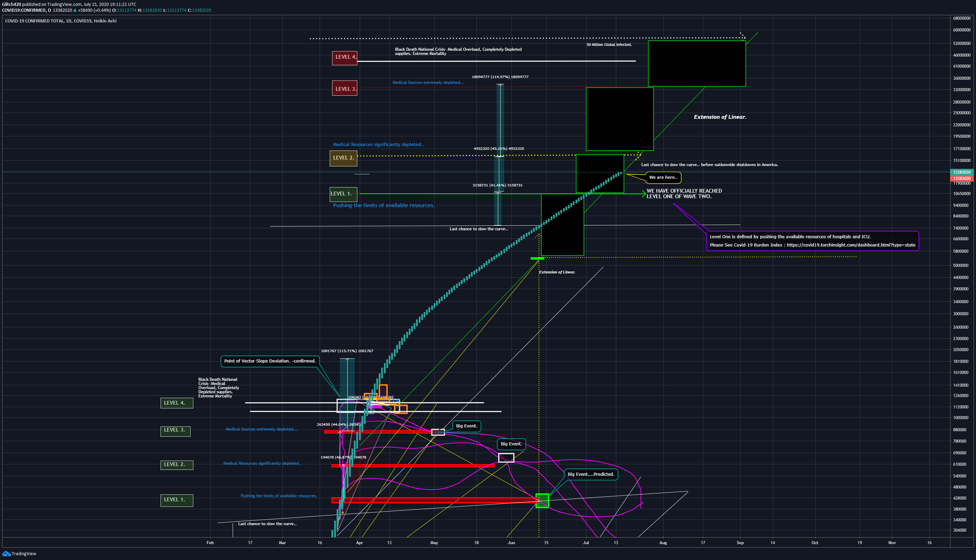976x560 pixels.
Task: Click the +58490 (+0.44%) change value
Action: [x=94, y=10]
